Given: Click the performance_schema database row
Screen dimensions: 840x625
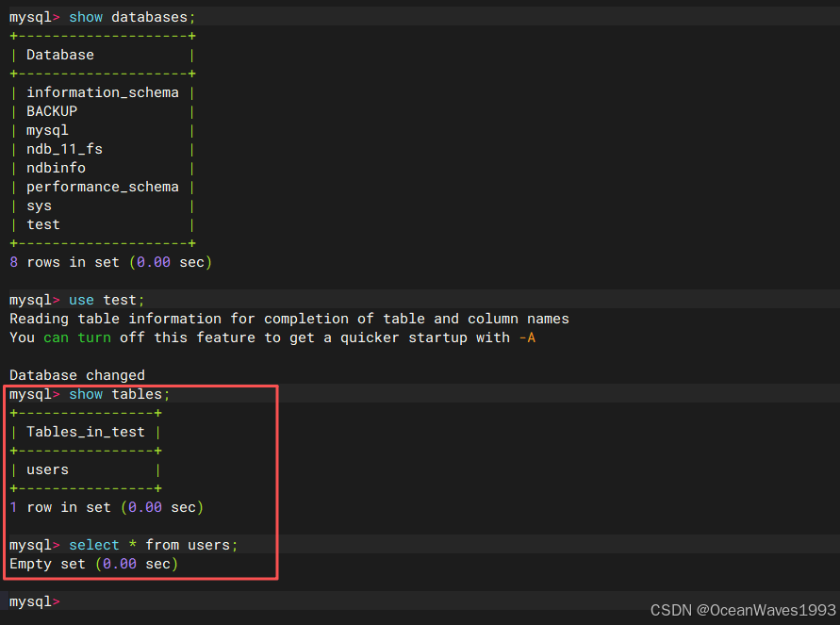Looking at the screenshot, I should 103,187.
